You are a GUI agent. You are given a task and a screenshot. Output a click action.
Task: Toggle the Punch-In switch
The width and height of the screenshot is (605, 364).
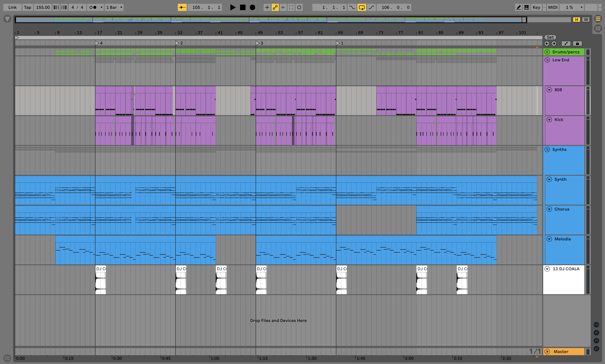point(352,7)
